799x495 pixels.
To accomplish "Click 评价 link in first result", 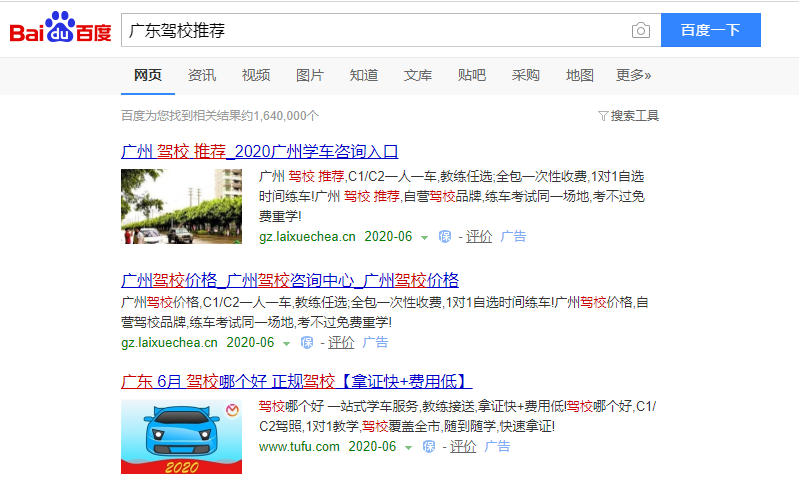I will pos(479,237).
